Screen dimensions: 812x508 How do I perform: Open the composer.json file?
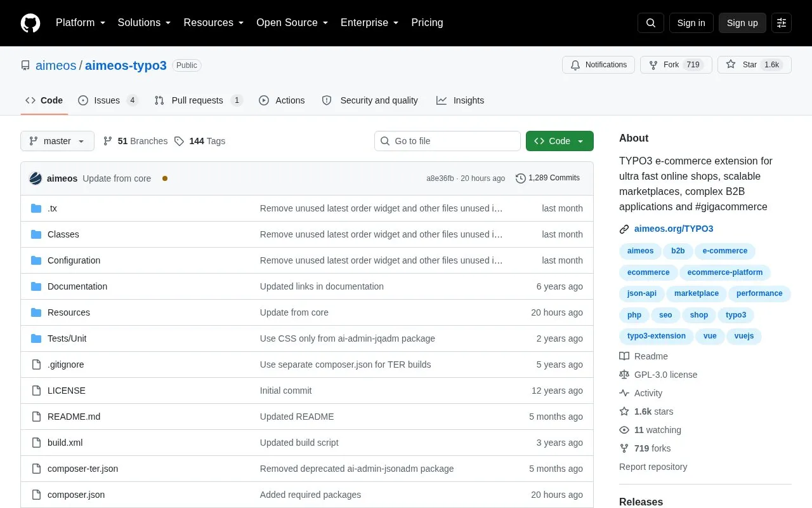(76, 495)
